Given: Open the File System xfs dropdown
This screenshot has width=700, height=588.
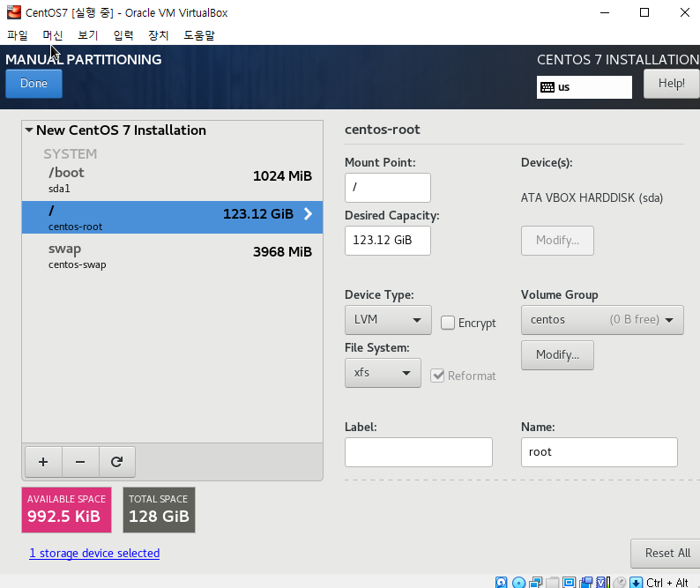Looking at the screenshot, I should point(383,373).
